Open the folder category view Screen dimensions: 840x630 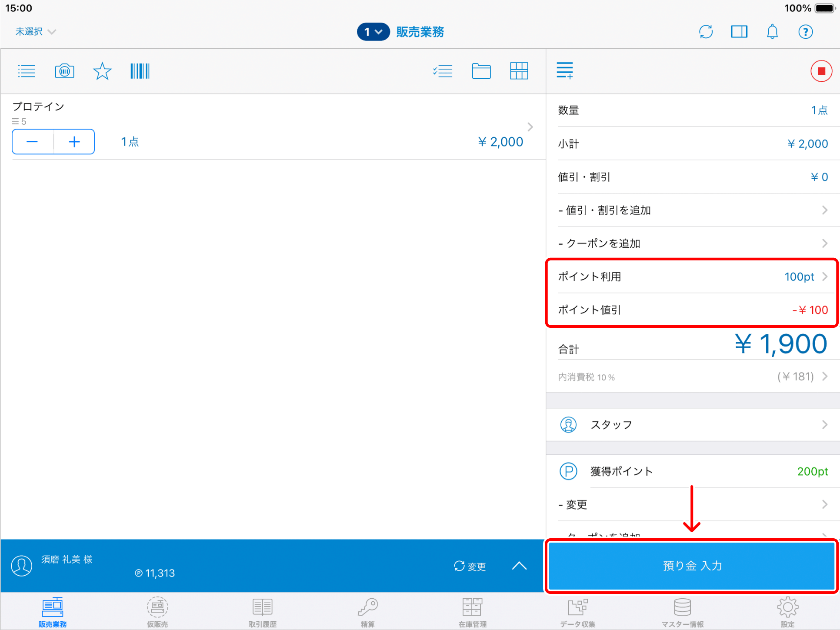(x=481, y=71)
